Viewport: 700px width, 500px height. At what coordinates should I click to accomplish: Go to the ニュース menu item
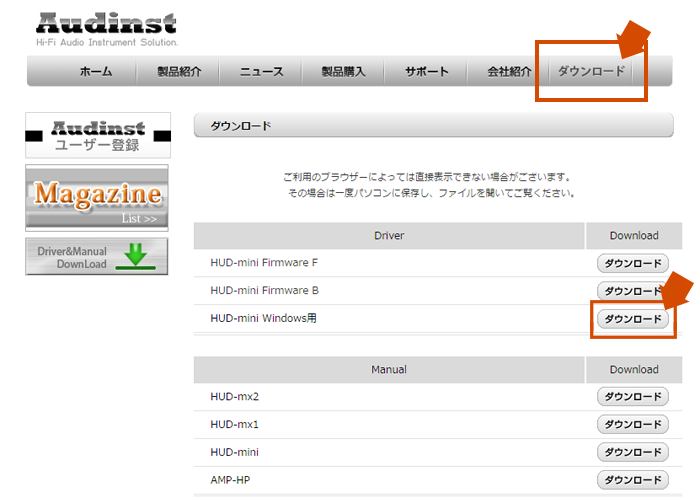262,71
